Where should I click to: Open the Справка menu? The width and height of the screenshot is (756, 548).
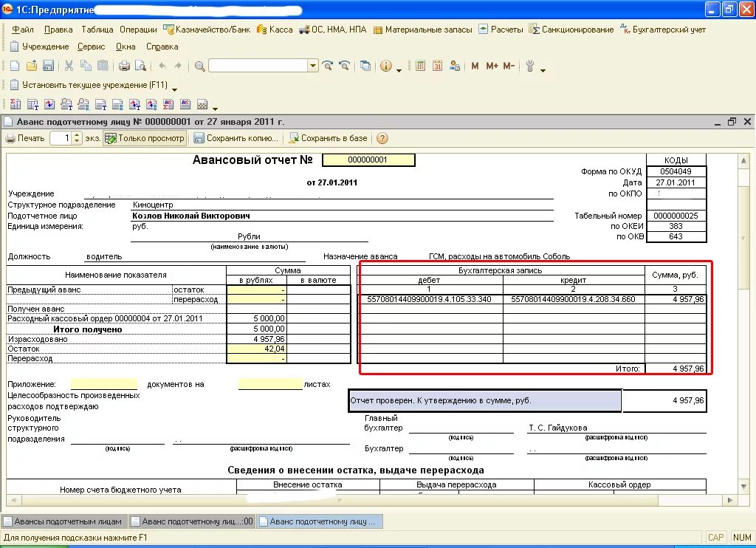(162, 47)
